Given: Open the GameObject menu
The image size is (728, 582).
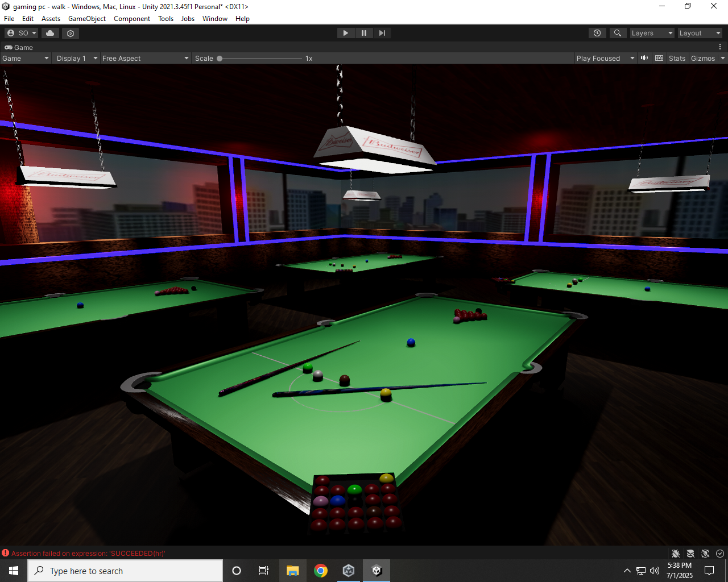Looking at the screenshot, I should coord(87,18).
